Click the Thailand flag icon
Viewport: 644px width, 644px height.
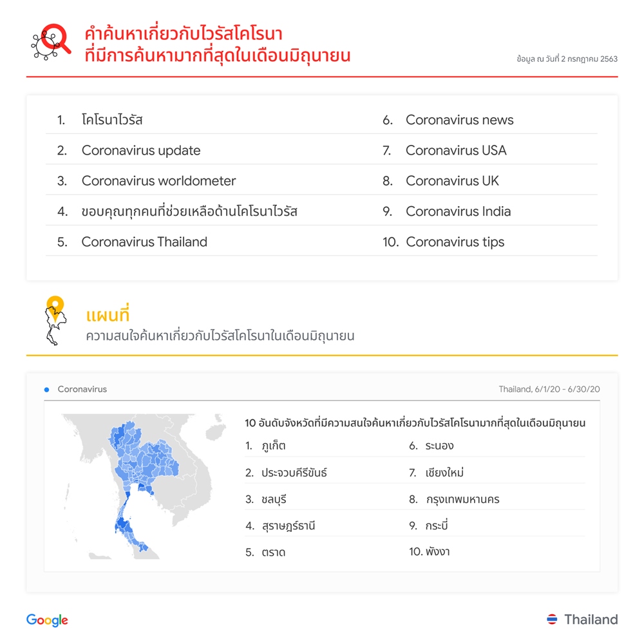552,619
